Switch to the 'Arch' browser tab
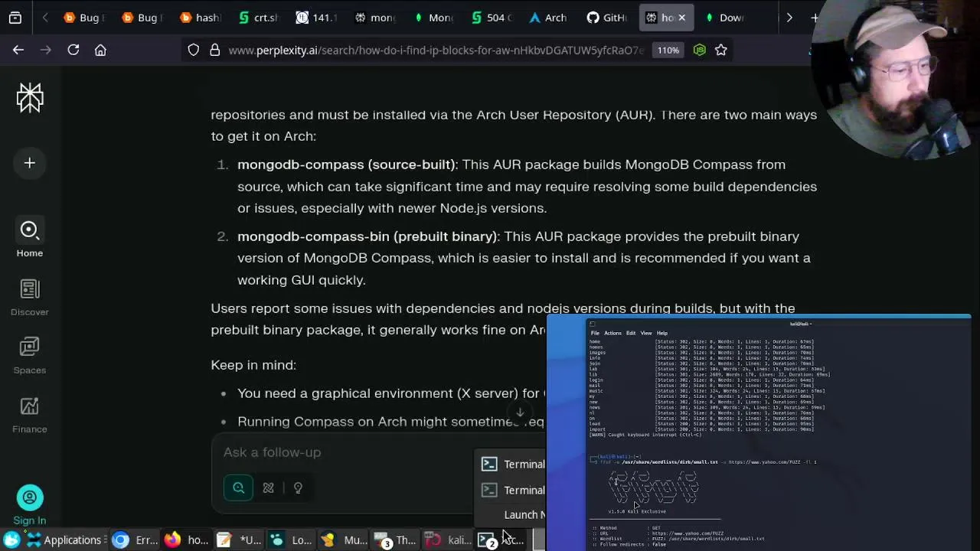The height and width of the screenshot is (551, 980). (x=548, y=17)
